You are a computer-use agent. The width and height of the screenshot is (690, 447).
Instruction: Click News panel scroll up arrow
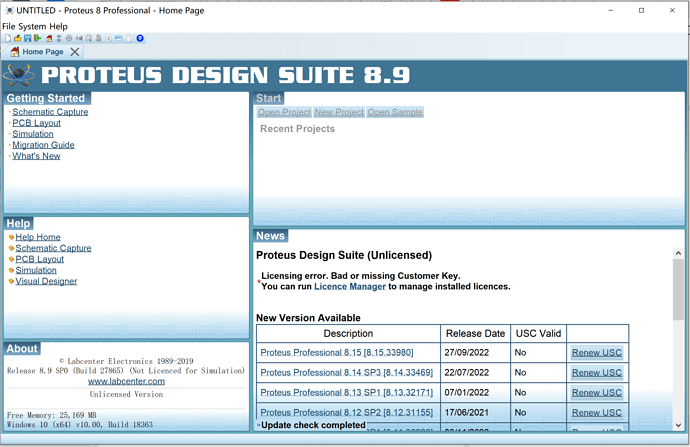coord(678,253)
